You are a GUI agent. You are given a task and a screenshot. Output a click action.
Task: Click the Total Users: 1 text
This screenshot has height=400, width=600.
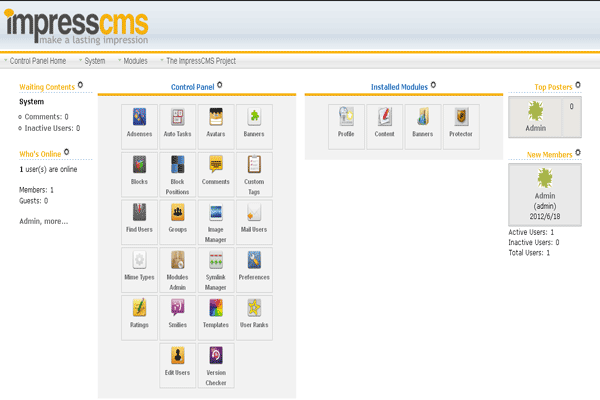529,253
